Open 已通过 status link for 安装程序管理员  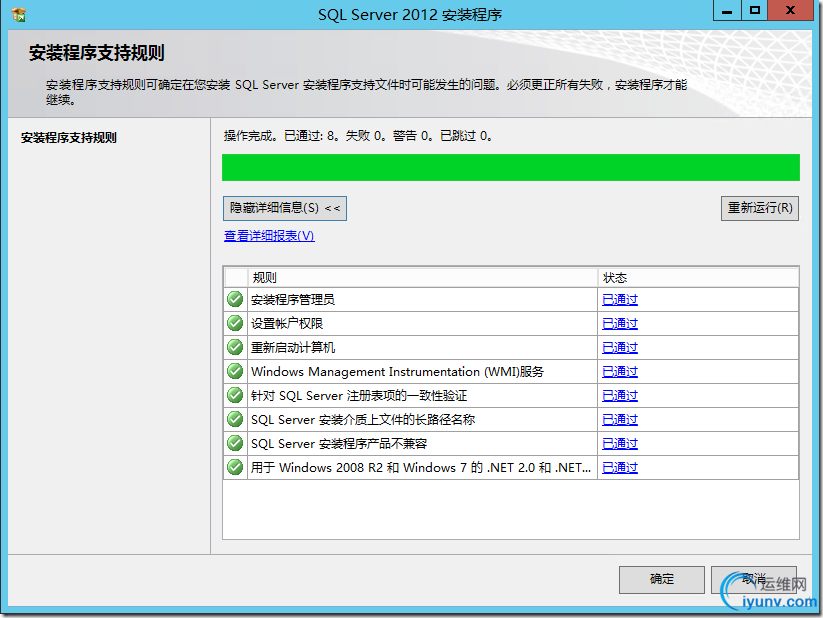(x=620, y=299)
